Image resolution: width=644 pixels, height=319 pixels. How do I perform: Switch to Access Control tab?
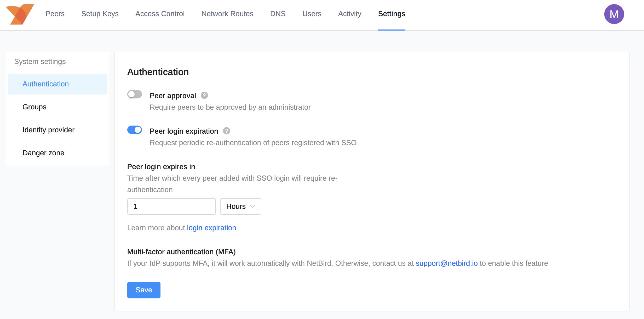pyautogui.click(x=160, y=14)
